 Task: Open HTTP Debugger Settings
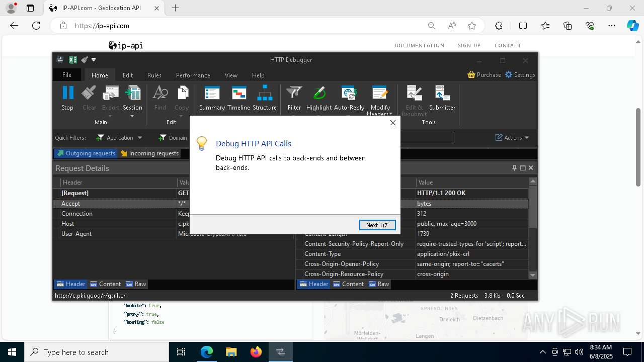[520, 75]
